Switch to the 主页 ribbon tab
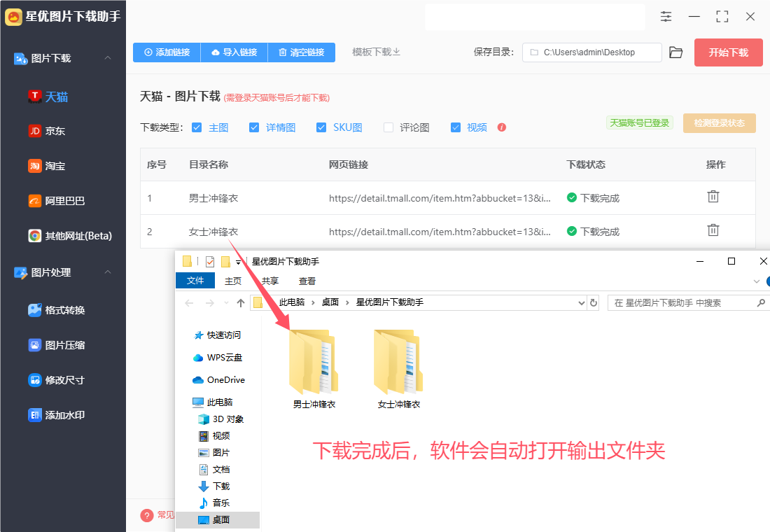The width and height of the screenshot is (770, 532). click(233, 281)
